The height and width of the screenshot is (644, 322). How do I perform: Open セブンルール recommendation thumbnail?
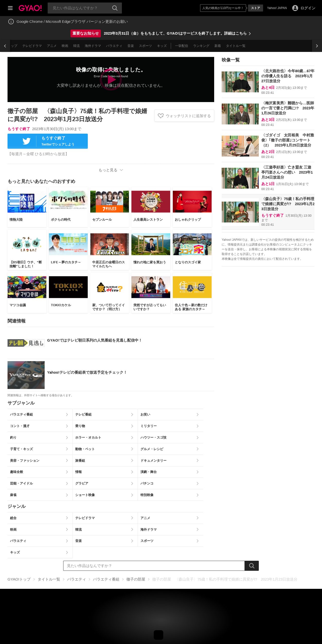pyautogui.click(x=110, y=202)
